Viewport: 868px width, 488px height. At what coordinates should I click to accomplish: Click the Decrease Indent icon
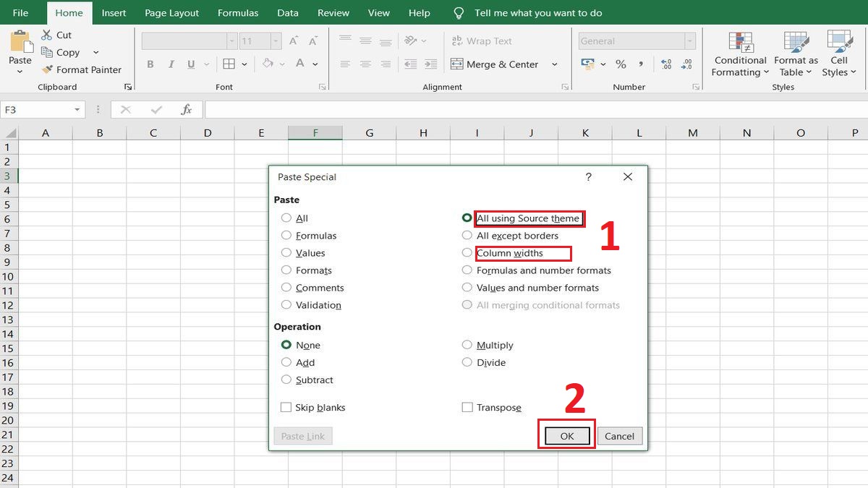[410, 64]
